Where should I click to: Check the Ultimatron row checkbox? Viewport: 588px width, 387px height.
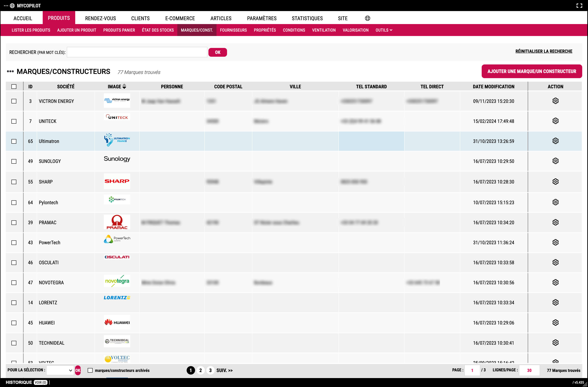pyautogui.click(x=14, y=141)
